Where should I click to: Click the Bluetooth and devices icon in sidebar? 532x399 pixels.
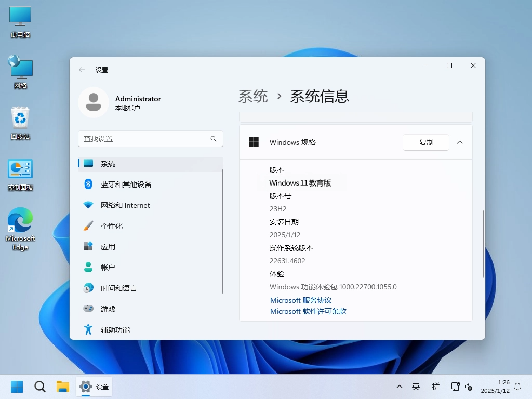[x=88, y=184]
